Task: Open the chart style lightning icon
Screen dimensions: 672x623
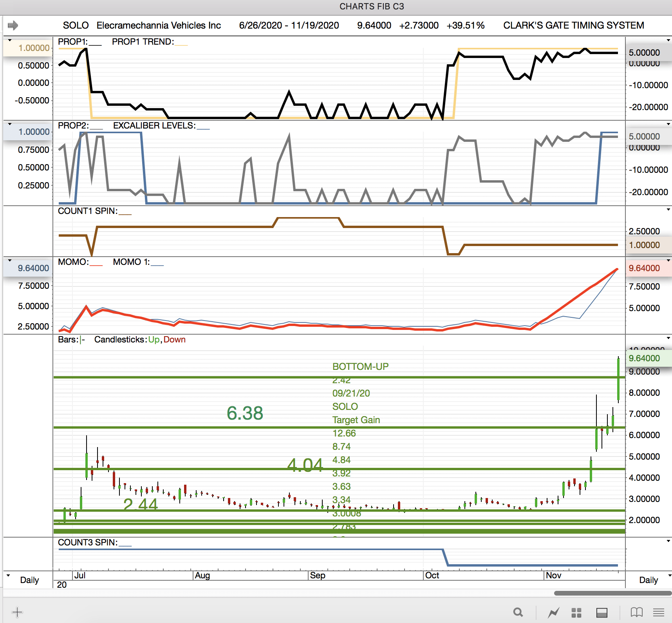Action: tap(553, 612)
